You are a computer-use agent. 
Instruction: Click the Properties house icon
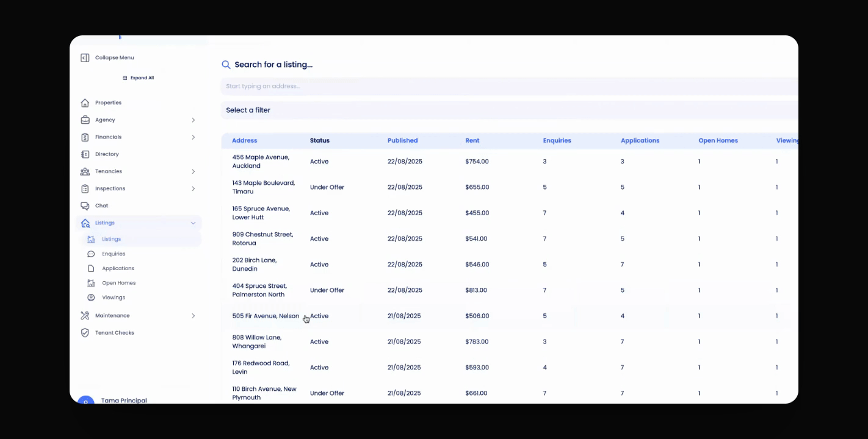point(85,103)
